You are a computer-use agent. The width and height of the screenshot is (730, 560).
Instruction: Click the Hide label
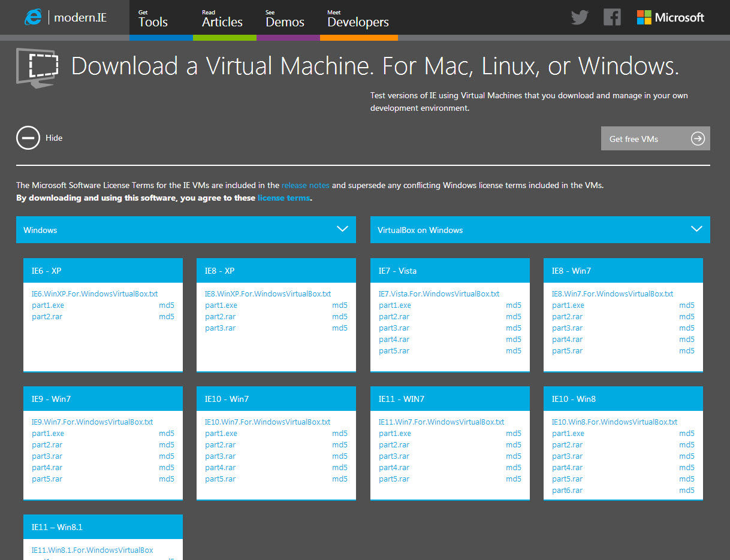click(54, 138)
